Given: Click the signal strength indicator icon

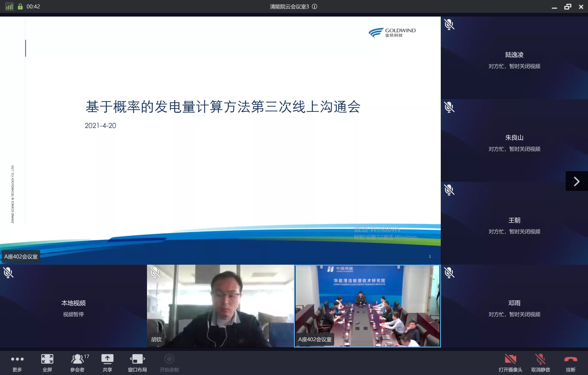Looking at the screenshot, I should pos(9,7).
